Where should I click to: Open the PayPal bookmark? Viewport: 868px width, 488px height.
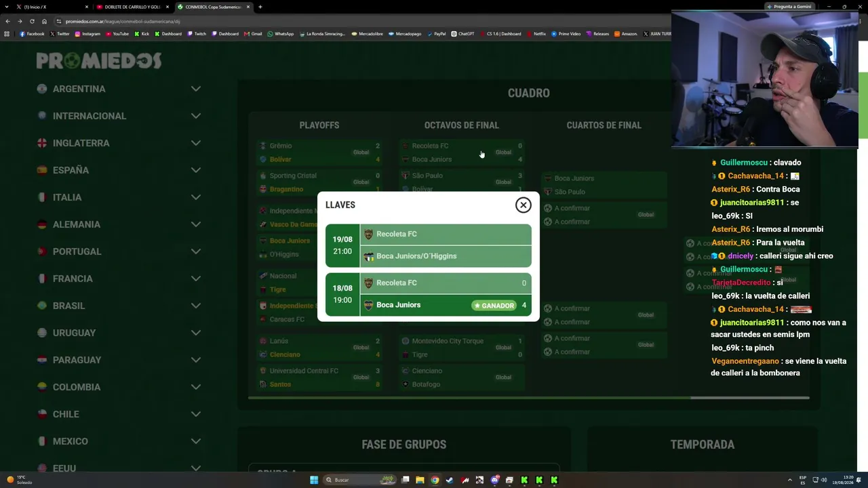(x=436, y=34)
